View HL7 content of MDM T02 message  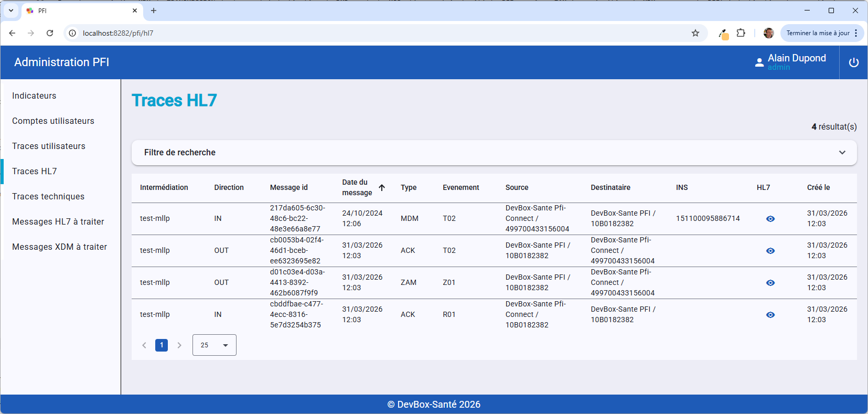tap(770, 219)
